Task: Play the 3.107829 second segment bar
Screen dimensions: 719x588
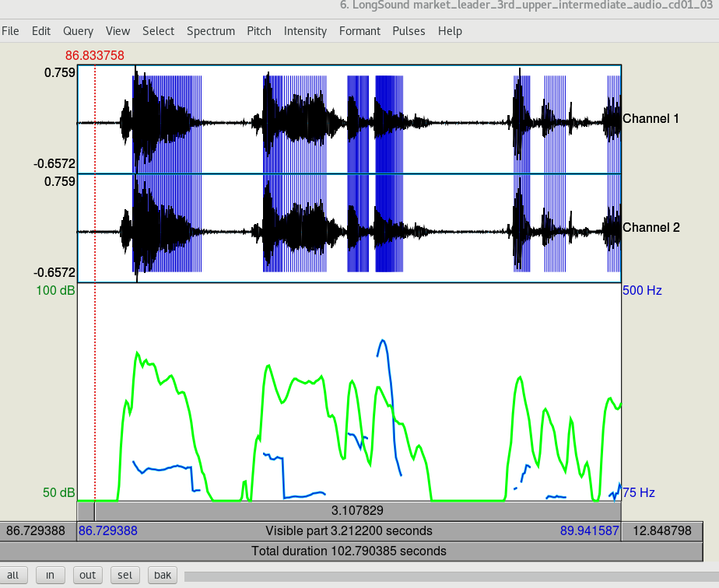Action: click(x=357, y=511)
